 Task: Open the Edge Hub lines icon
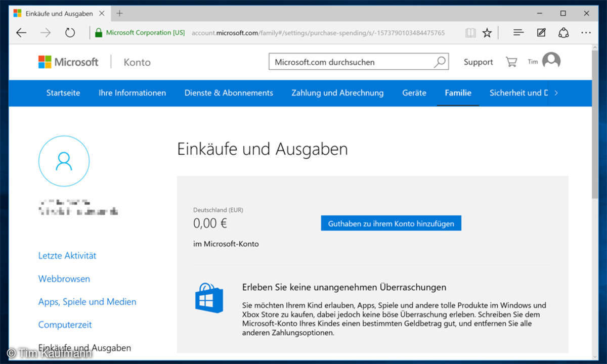coord(518,33)
